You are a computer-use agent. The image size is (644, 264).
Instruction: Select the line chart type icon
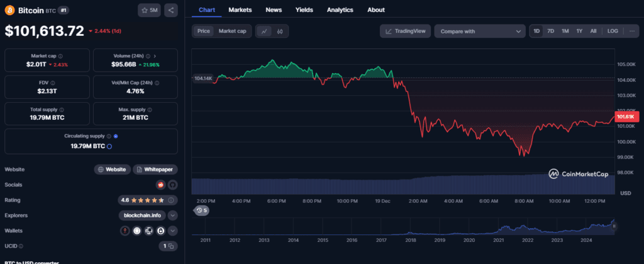tap(265, 32)
